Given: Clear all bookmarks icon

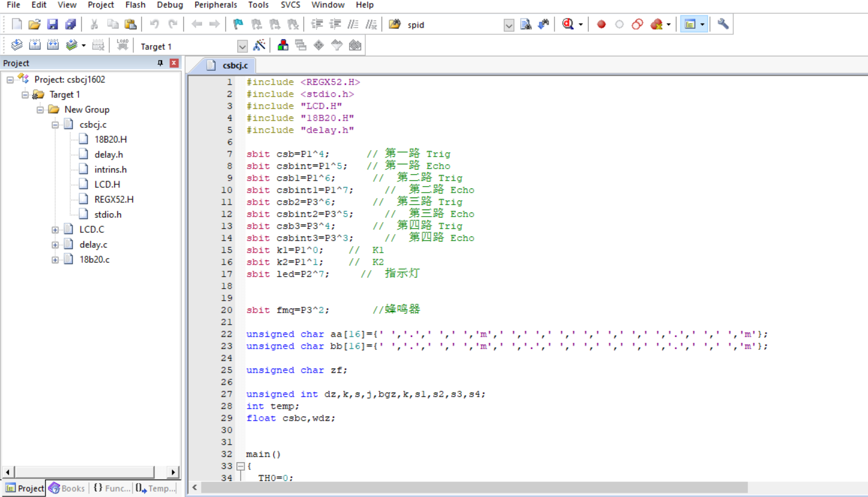Looking at the screenshot, I should coord(293,24).
